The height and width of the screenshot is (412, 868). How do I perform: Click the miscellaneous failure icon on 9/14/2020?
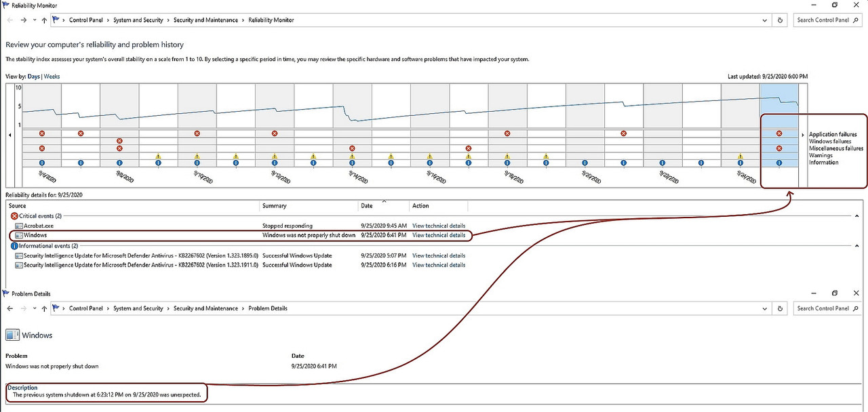(x=352, y=148)
